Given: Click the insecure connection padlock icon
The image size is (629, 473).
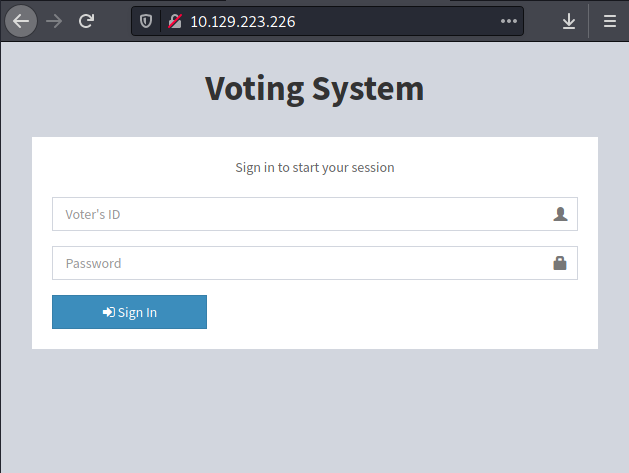Looking at the screenshot, I should [x=174, y=21].
